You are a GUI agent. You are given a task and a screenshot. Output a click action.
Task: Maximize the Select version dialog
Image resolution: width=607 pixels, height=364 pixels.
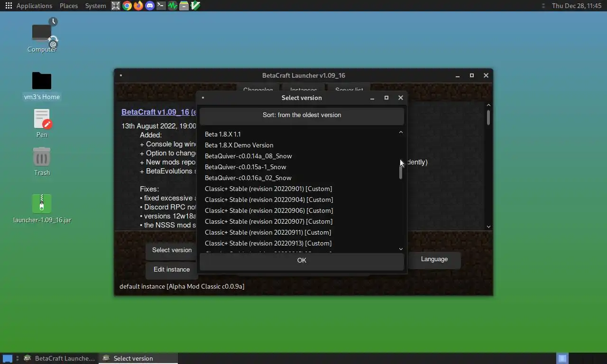click(x=386, y=98)
